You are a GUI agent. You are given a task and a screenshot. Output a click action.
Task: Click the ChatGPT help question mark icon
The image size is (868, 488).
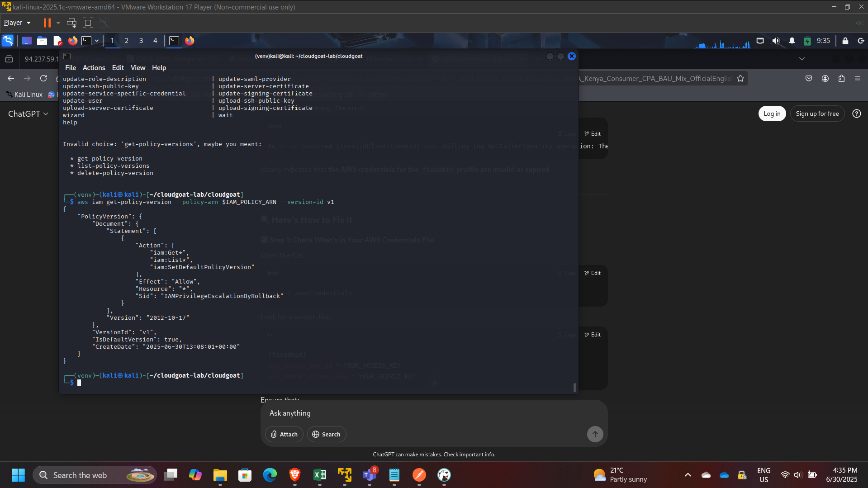click(x=856, y=114)
